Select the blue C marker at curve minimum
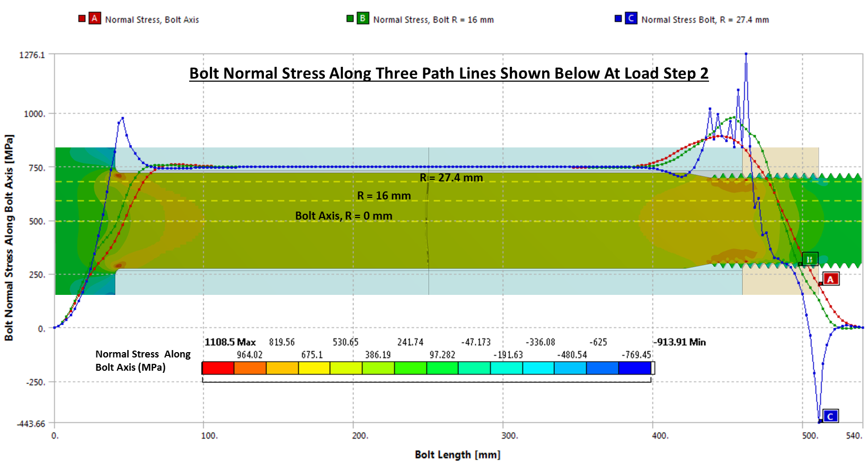 click(830, 416)
